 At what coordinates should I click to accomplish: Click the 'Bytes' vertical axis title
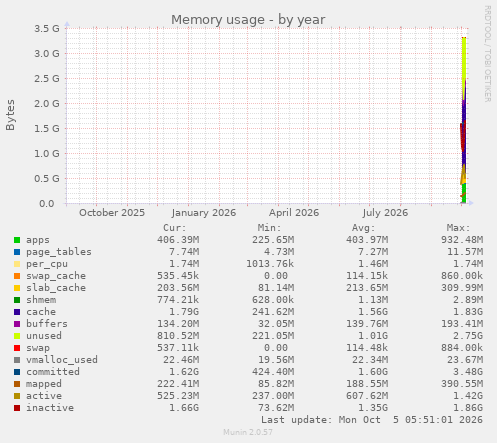[x=10, y=115]
